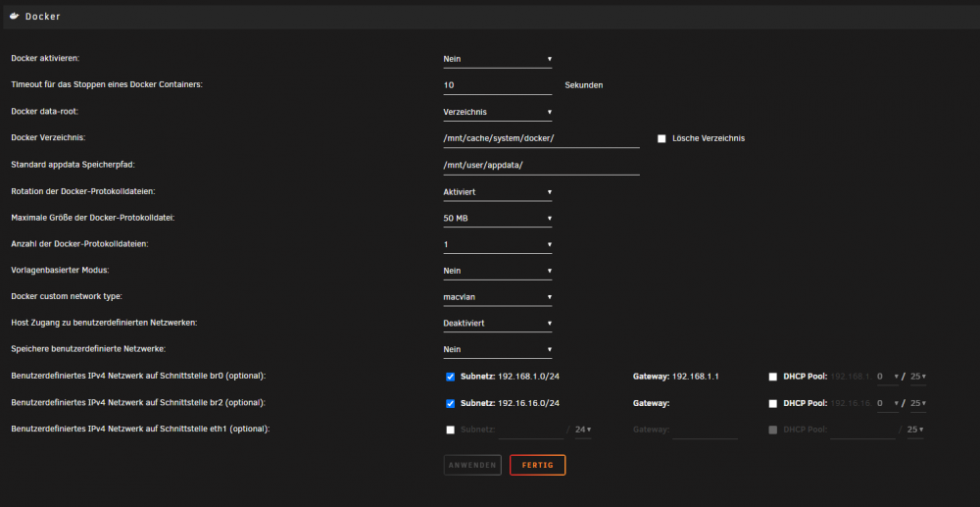The image size is (980, 507).
Task: Click the Docker aktivieren label
Action: pos(46,58)
